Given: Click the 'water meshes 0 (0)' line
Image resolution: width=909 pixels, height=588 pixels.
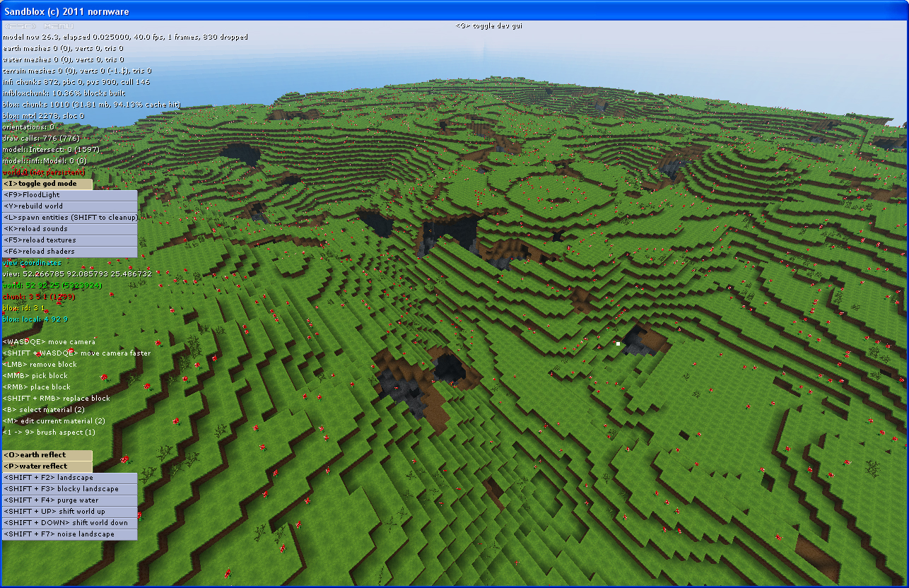Looking at the screenshot, I should (63, 59).
